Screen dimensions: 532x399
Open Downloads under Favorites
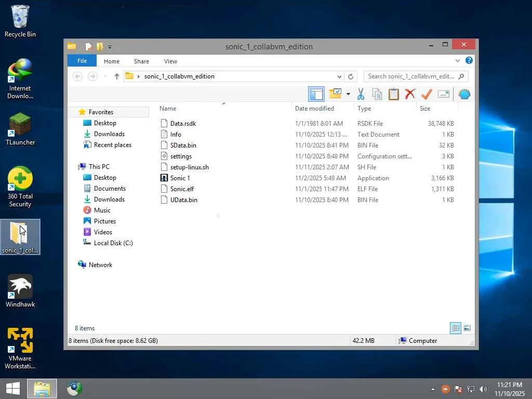tap(109, 134)
